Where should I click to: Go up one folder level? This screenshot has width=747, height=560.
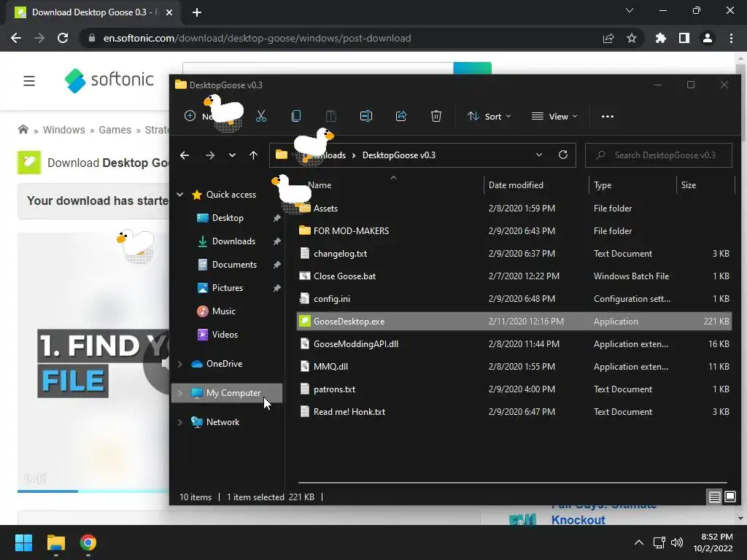coord(253,155)
